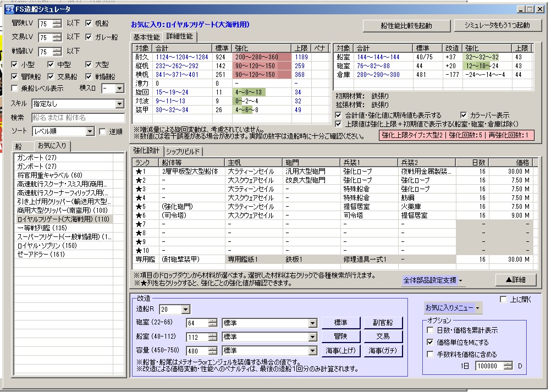Click シミュレータをもう1つ起動 button
Screen dimensions: 551x392
[498, 25]
